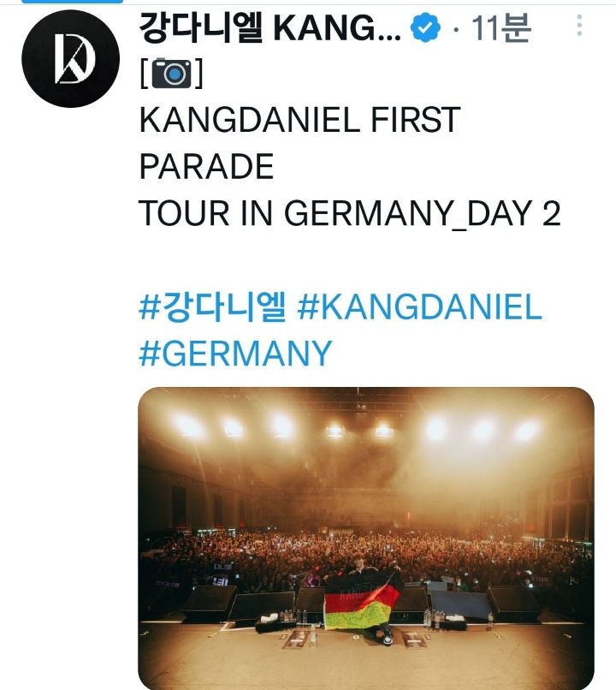The image size is (616, 690).
Task: Follow the #GERMANY hashtag link
Action: (x=235, y=352)
